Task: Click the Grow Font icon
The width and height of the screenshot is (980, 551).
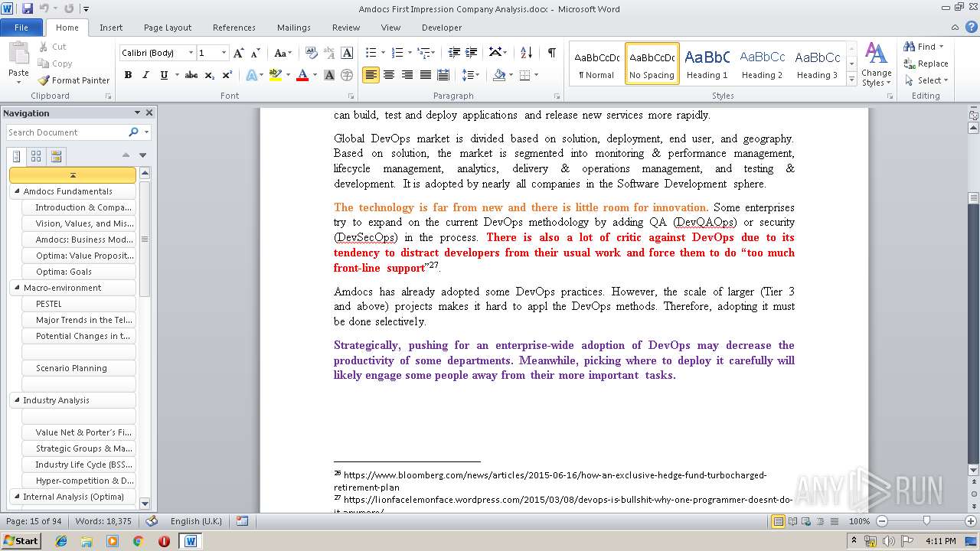Action: 239,53
